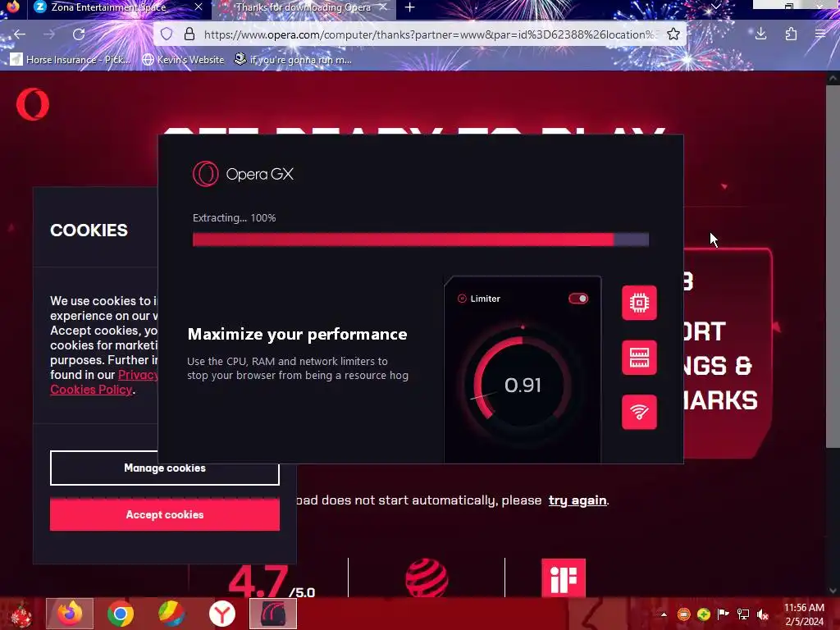Open the Cookies Policy link

pyautogui.click(x=91, y=390)
